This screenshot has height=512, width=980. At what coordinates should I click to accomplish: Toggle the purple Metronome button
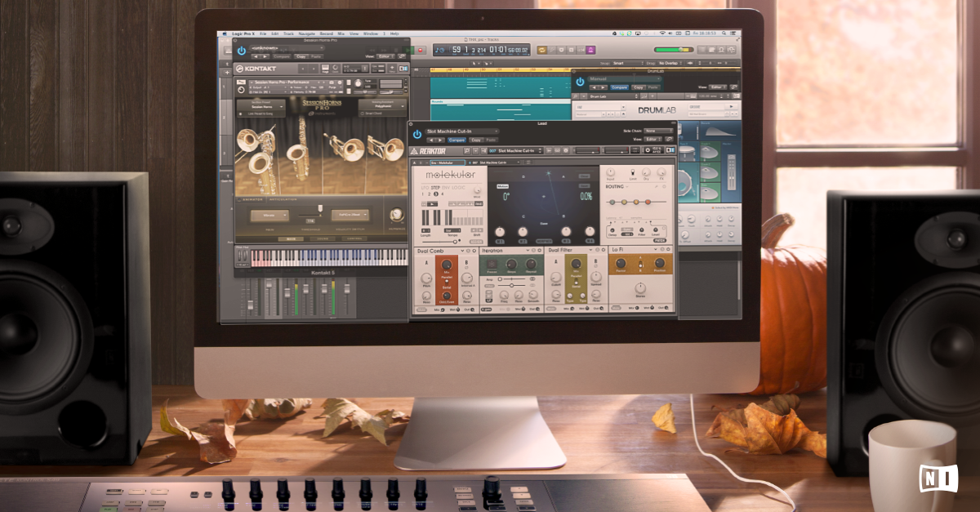pos(590,50)
